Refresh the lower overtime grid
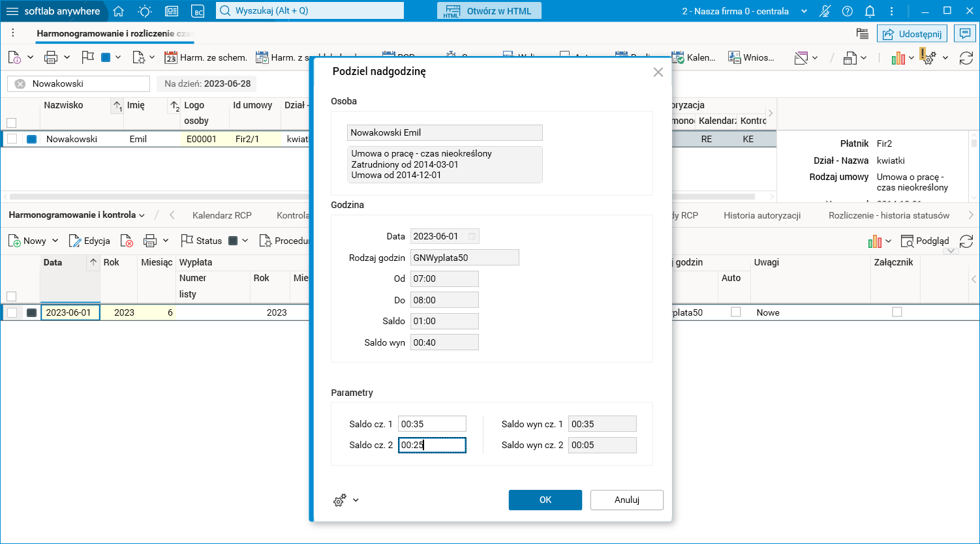This screenshot has height=544, width=980. point(966,241)
